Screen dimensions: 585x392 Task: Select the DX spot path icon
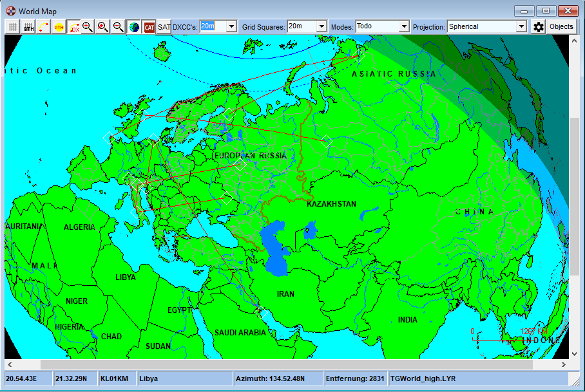pos(74,26)
